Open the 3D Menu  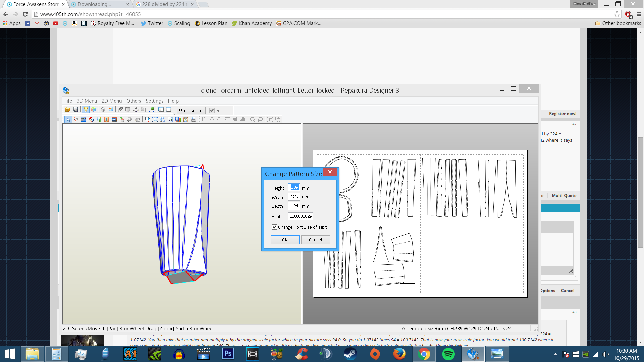pos(87,101)
